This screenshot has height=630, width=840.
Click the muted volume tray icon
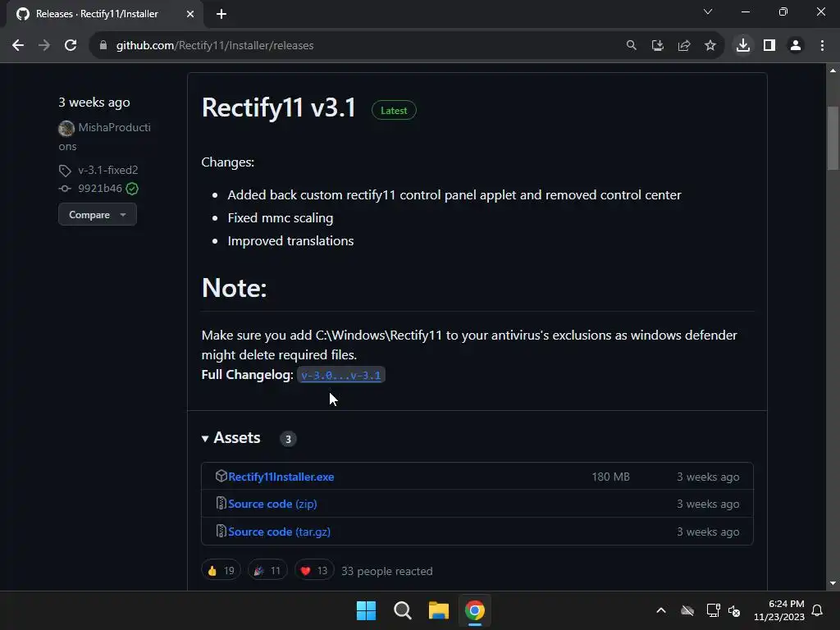734,610
